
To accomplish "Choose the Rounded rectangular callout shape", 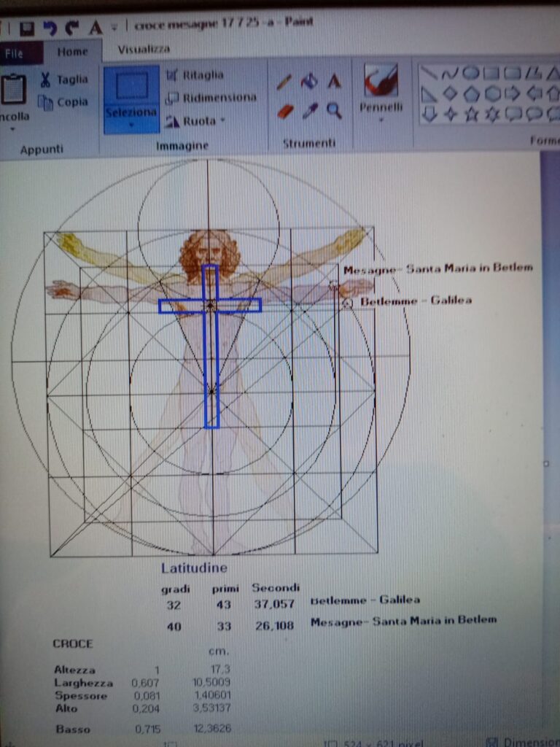I will pyautogui.click(x=513, y=114).
